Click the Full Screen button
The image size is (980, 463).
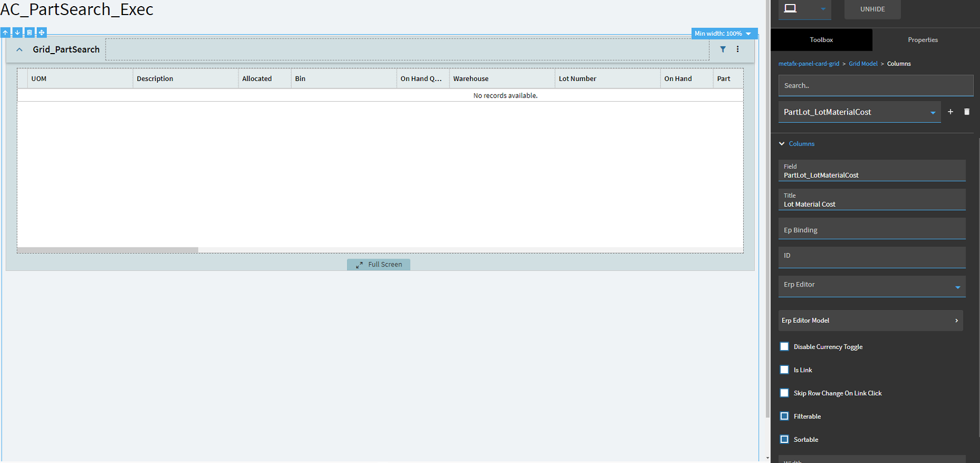[379, 265]
